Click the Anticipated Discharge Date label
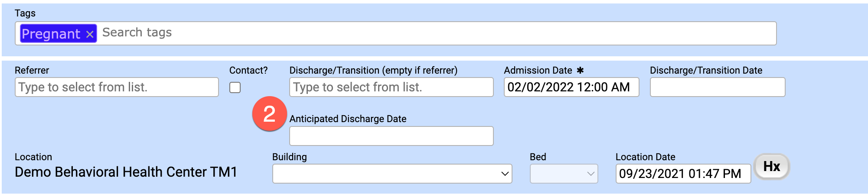 tap(348, 119)
